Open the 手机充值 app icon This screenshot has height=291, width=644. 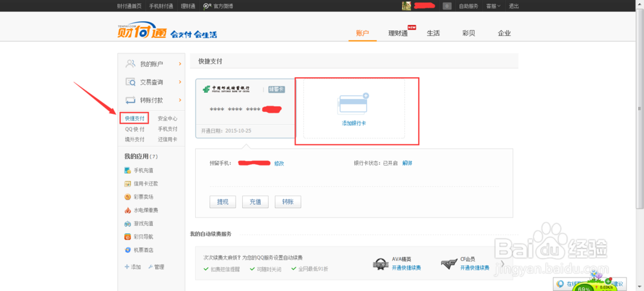(x=128, y=171)
